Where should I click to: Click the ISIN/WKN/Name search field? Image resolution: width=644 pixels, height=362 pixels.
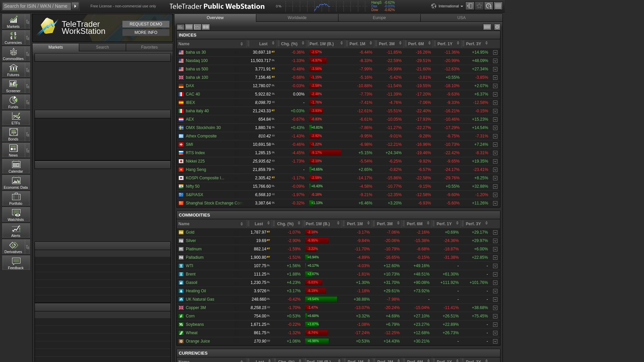(x=36, y=6)
